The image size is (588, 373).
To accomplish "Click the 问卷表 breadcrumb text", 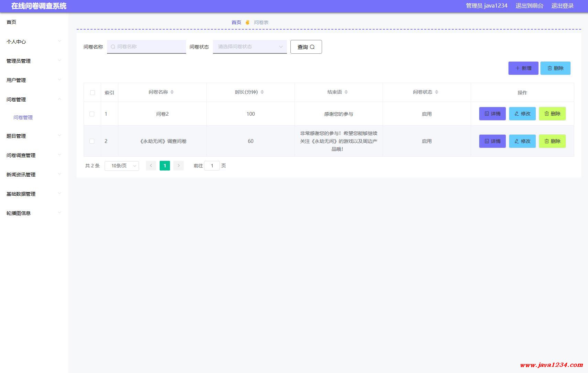I will click(x=261, y=22).
